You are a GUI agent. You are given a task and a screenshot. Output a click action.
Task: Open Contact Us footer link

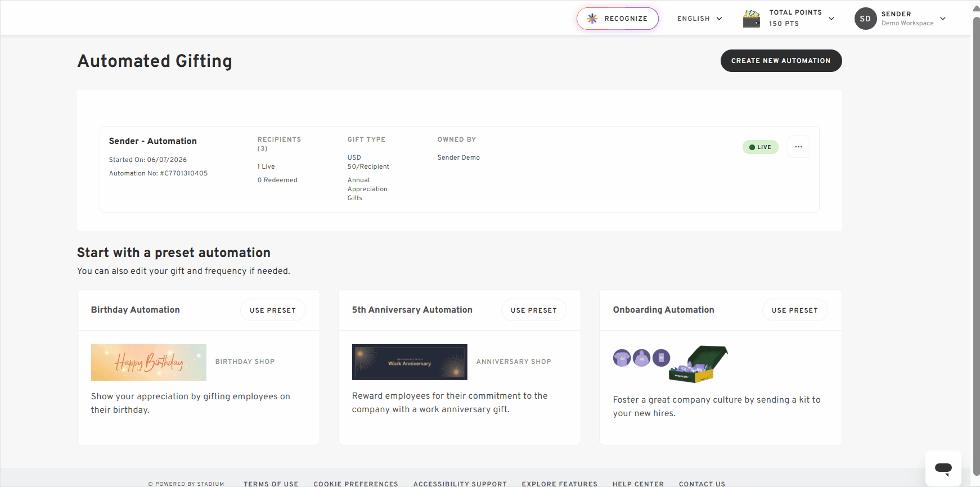[x=702, y=484]
